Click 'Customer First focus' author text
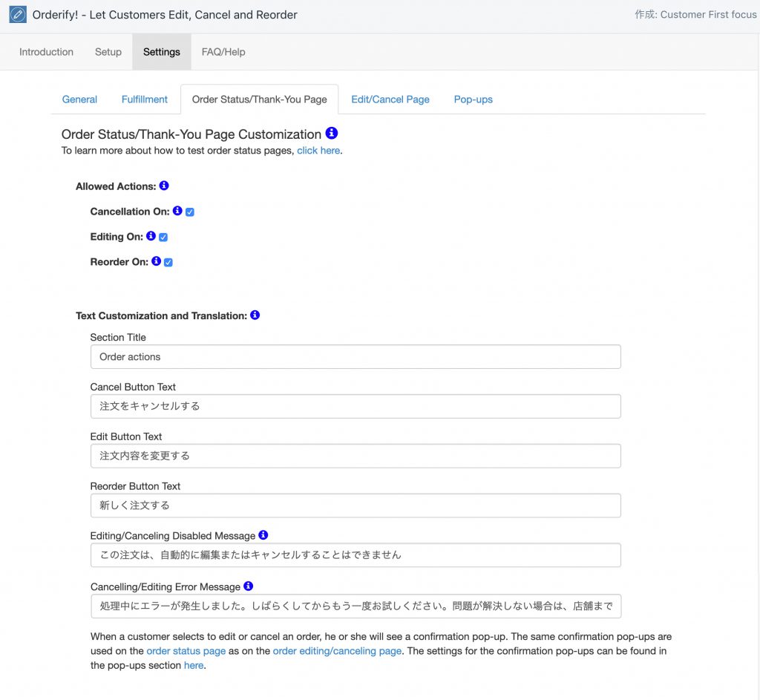Image resolution: width=760 pixels, height=700 pixels. coord(708,15)
